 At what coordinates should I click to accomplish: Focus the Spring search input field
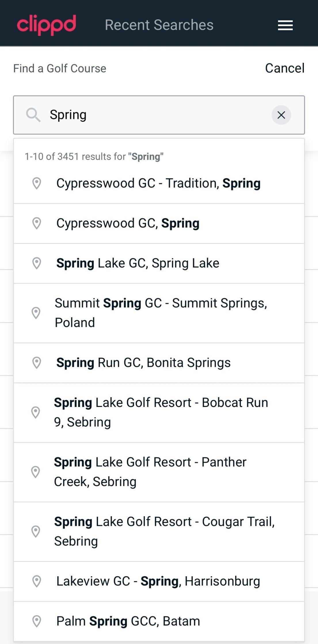158,115
